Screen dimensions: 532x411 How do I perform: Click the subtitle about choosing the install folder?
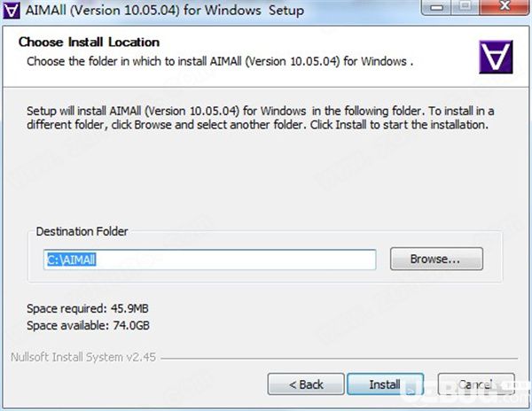(x=220, y=61)
